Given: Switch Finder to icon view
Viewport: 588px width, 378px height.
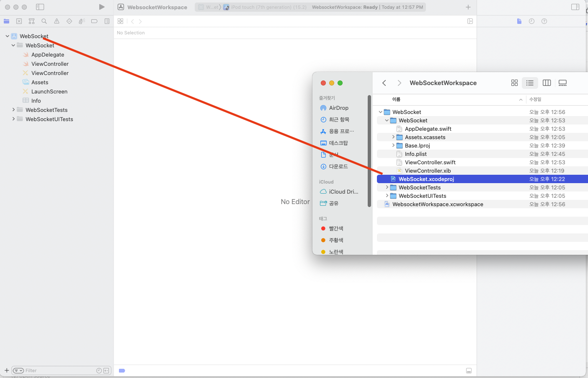Looking at the screenshot, I should pyautogui.click(x=515, y=83).
